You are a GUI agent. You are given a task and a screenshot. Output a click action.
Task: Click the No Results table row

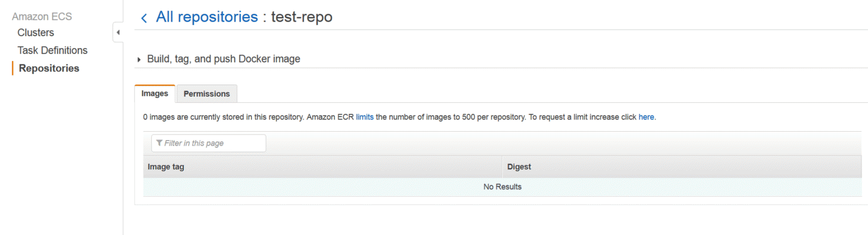(502, 187)
